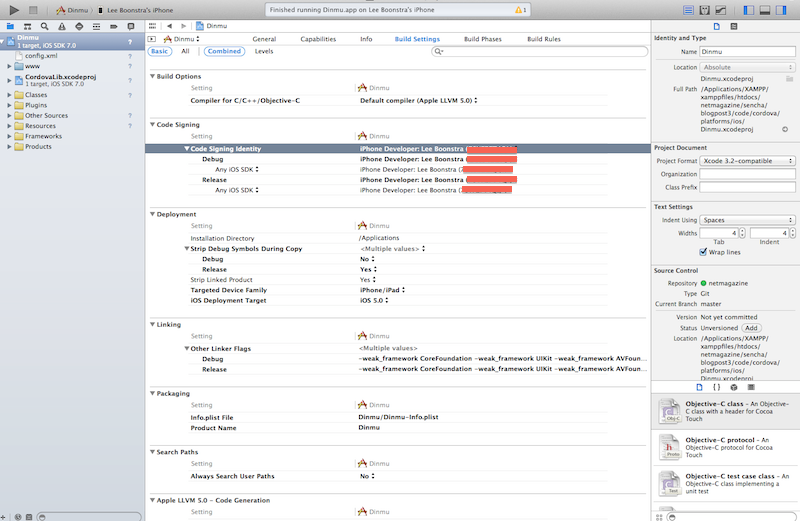The width and height of the screenshot is (800, 521).
Task: Toggle the bottom debug area
Action: click(x=765, y=10)
